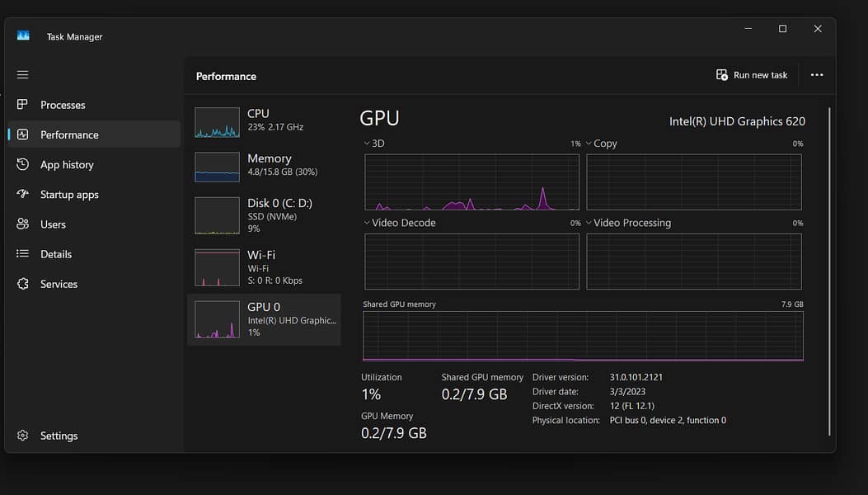Open the Video Processing engine dropdown
868x495 pixels.
(589, 223)
